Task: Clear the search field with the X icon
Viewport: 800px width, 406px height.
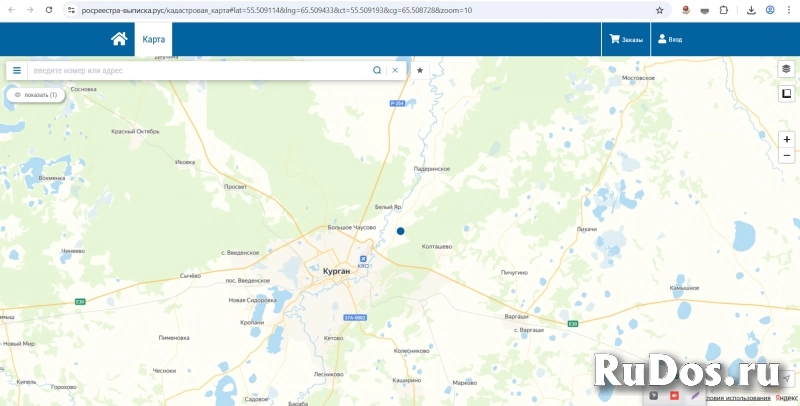Action: pos(395,70)
